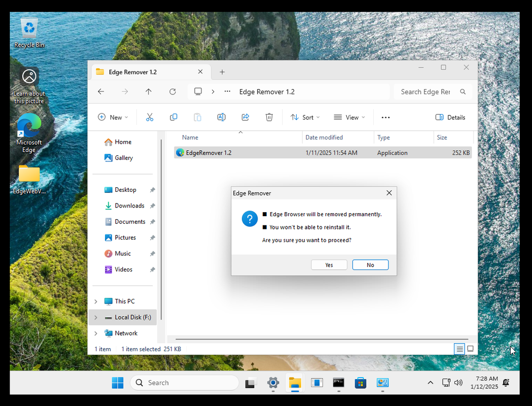Switch to large thumbnails view layout
Screen dimensions: 532x406
coord(470,349)
